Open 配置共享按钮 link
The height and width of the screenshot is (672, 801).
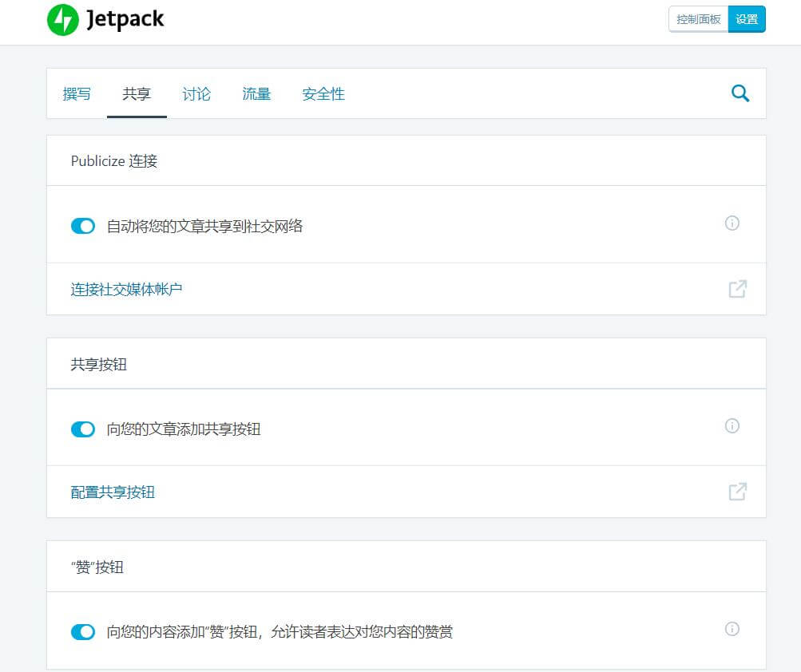coord(113,492)
